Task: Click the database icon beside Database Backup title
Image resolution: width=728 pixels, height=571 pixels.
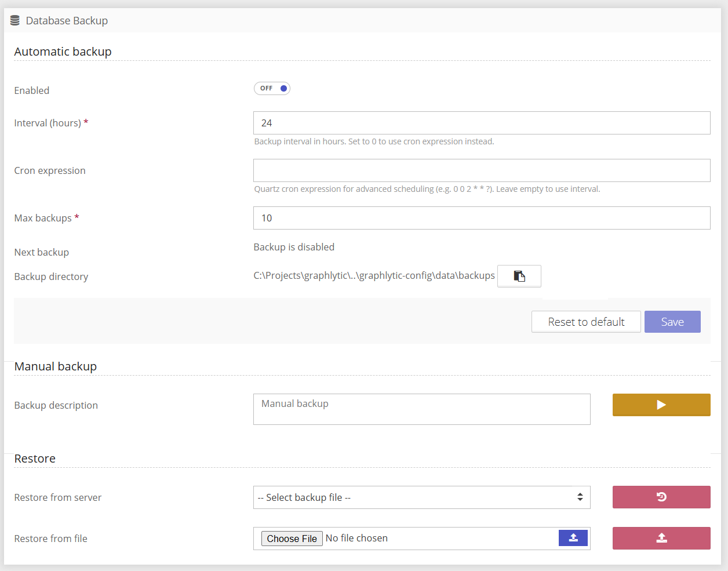Action: [15, 21]
